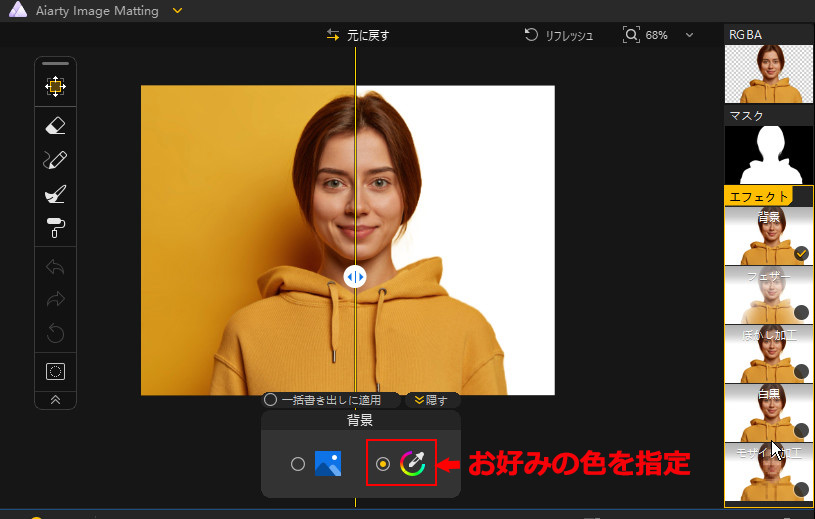Enable 一括書き出しに適用 radio option
This screenshot has height=519, width=815.
270,400
